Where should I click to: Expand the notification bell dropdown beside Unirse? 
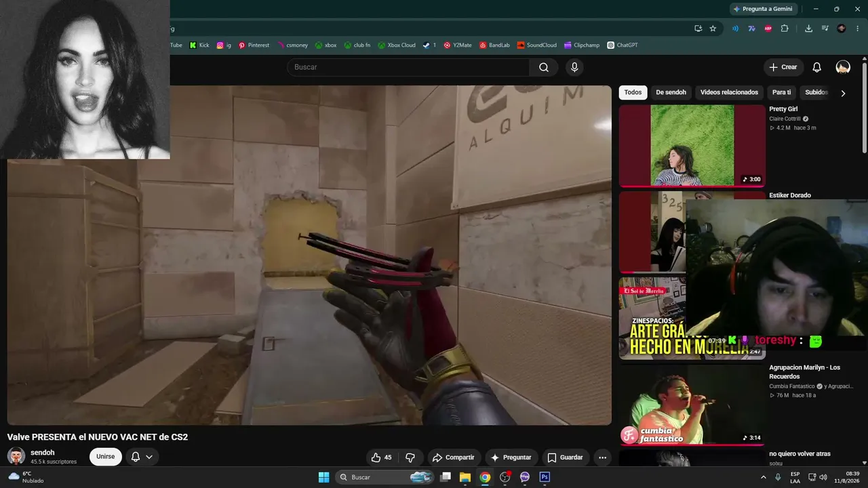tap(142, 457)
